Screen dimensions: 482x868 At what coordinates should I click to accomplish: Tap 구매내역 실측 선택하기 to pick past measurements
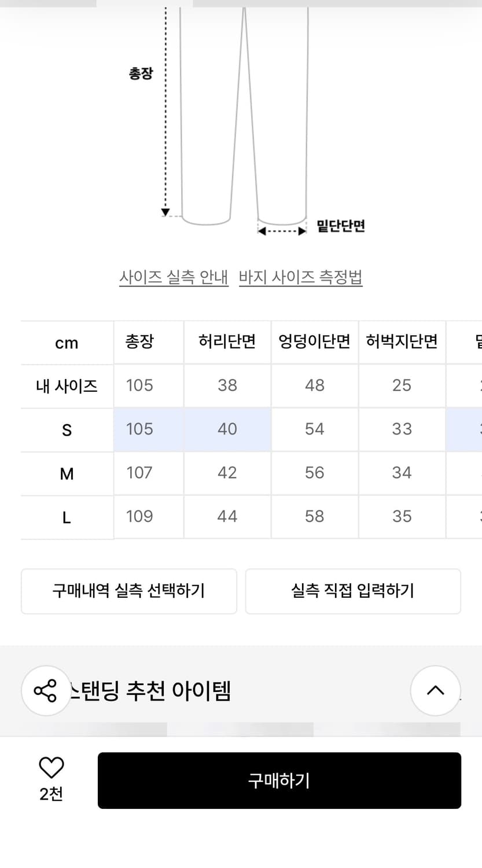point(128,591)
